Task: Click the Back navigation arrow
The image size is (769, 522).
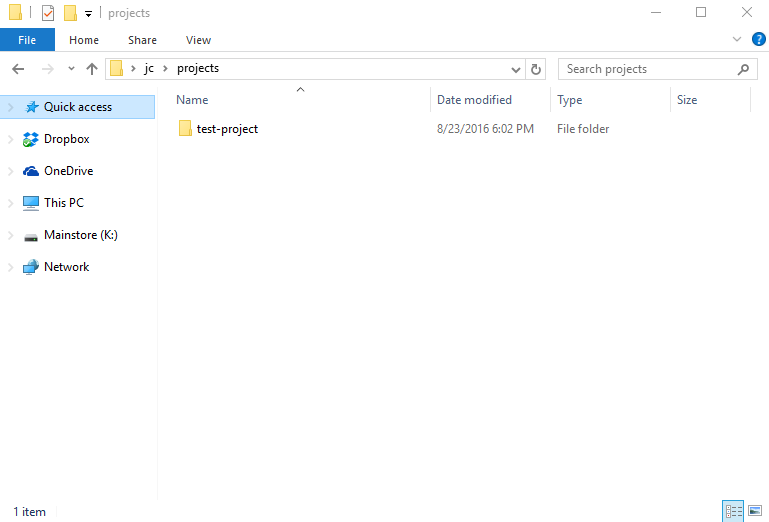Action: (x=18, y=69)
